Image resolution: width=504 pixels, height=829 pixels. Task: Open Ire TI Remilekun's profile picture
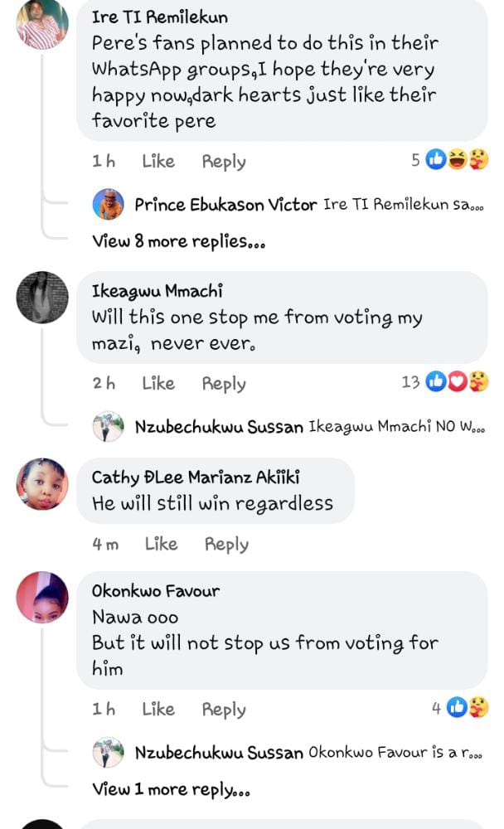[42, 25]
